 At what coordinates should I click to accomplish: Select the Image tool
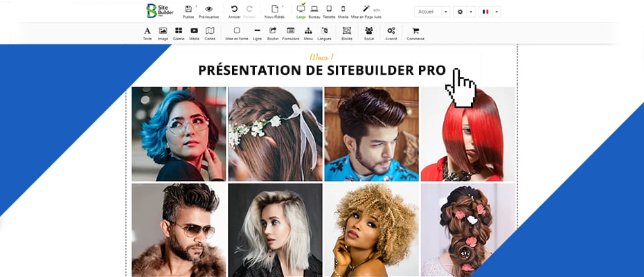163,34
